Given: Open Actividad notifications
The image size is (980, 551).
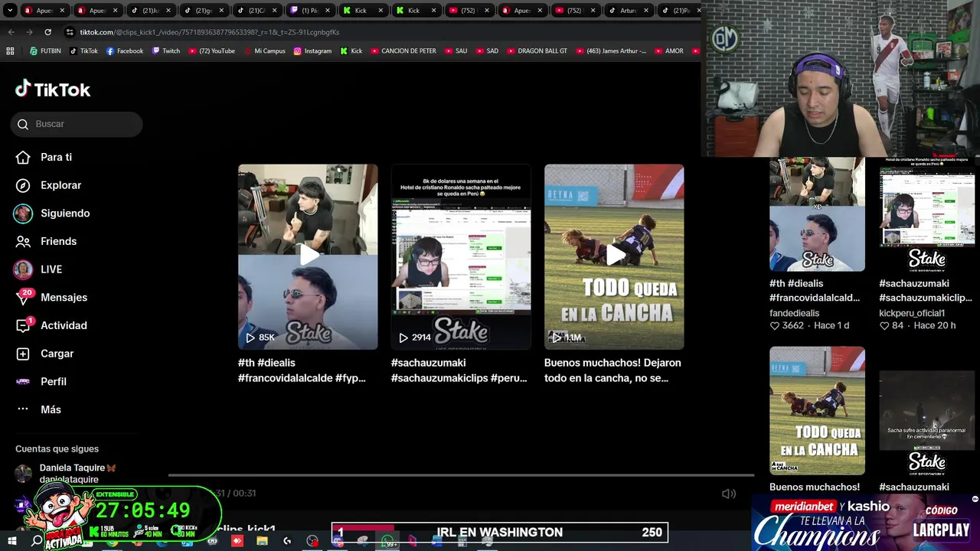Looking at the screenshot, I should tap(51, 325).
